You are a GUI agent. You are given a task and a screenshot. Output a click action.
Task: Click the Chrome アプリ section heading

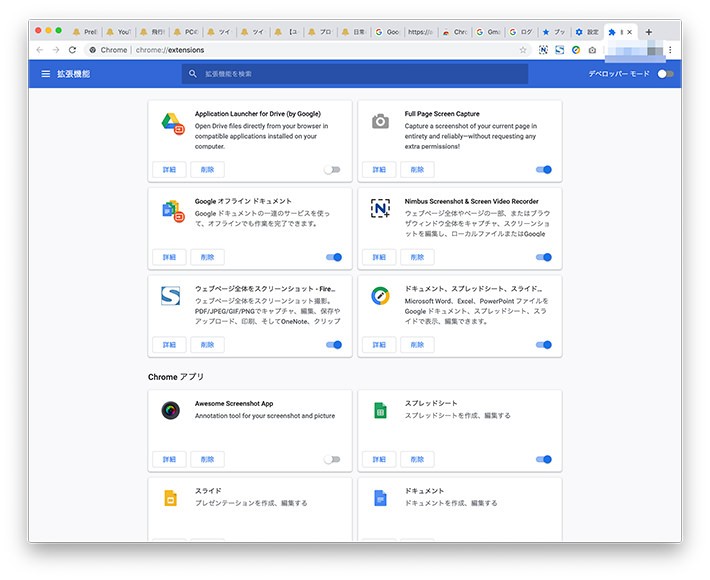(x=176, y=377)
